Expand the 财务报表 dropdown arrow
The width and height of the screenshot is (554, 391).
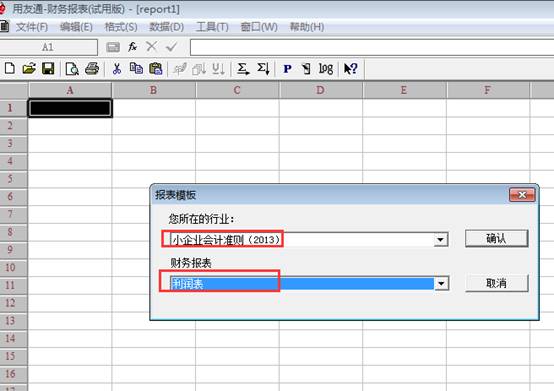coord(441,284)
